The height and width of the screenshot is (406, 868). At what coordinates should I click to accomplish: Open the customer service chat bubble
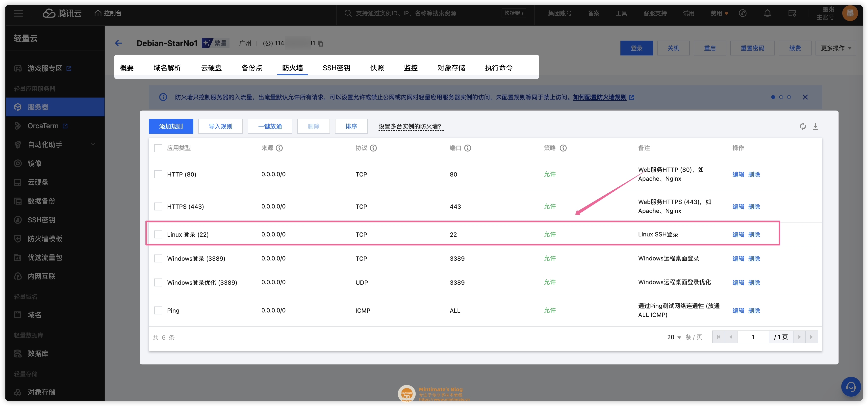click(x=851, y=387)
